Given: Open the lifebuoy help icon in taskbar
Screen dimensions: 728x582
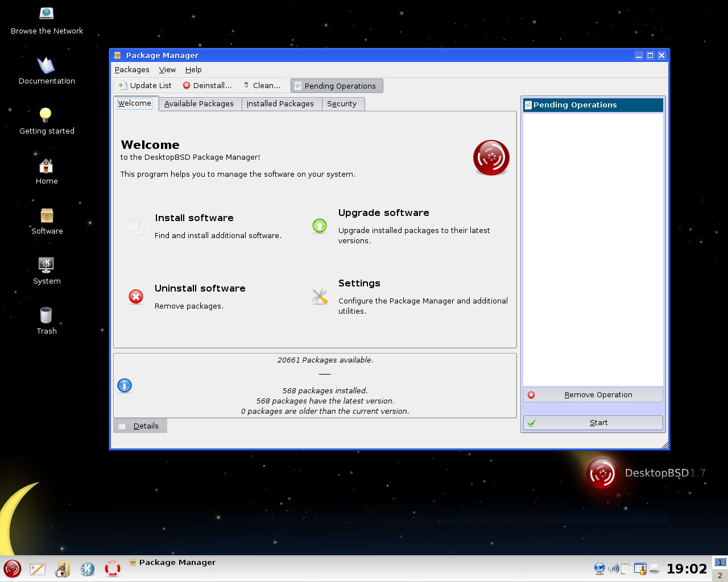Looking at the screenshot, I should (x=113, y=569).
